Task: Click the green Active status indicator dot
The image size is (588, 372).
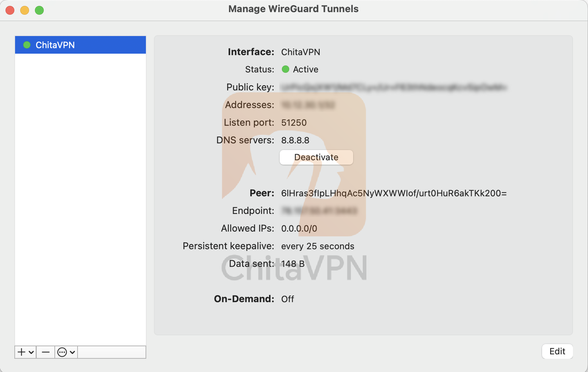Action: click(x=286, y=69)
